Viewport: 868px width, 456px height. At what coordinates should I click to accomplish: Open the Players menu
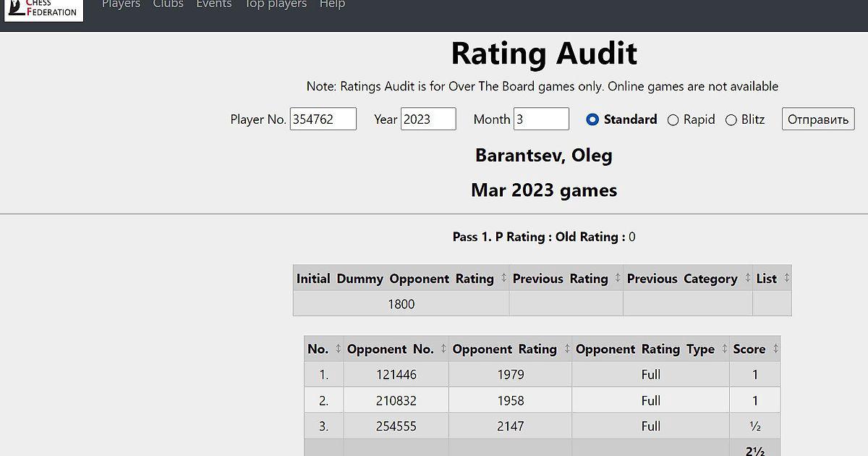pyautogui.click(x=121, y=4)
